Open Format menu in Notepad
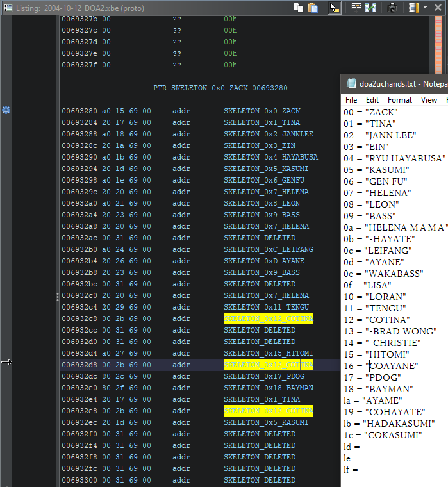The image size is (448, 487). click(399, 100)
